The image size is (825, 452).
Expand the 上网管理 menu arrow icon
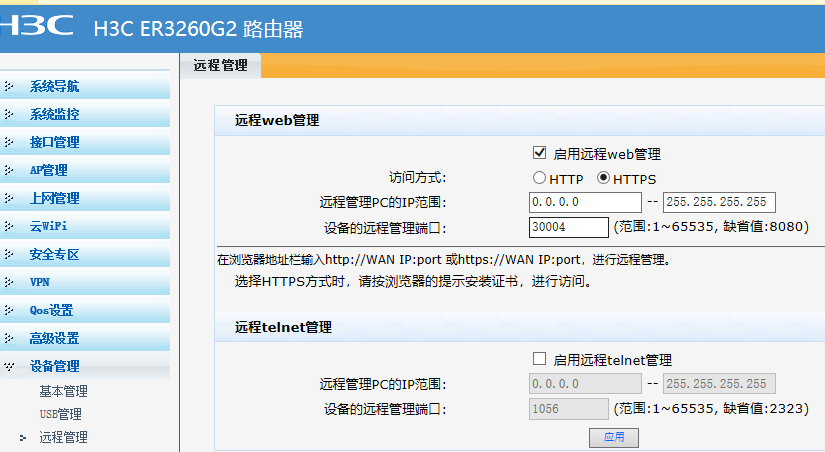click(x=9, y=198)
